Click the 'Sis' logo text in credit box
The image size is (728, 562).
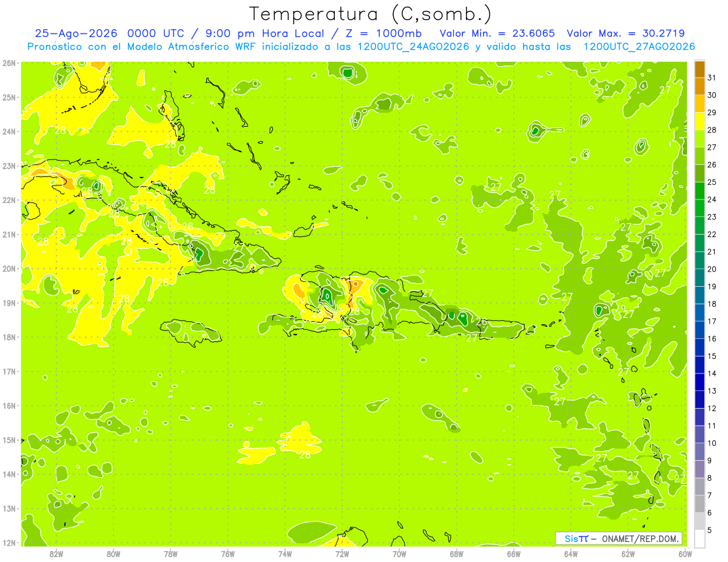571,538
